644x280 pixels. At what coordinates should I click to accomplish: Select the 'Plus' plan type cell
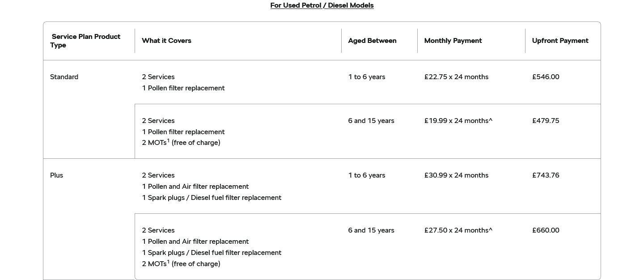pos(56,175)
